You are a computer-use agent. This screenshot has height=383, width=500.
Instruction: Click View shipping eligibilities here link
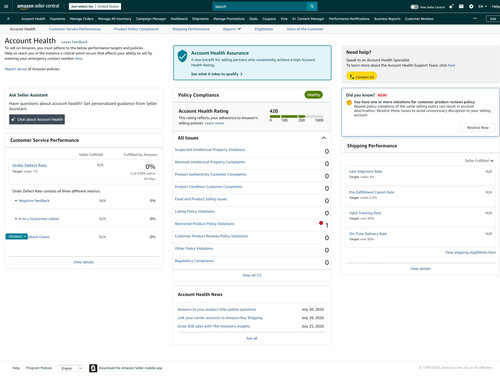[470, 252]
